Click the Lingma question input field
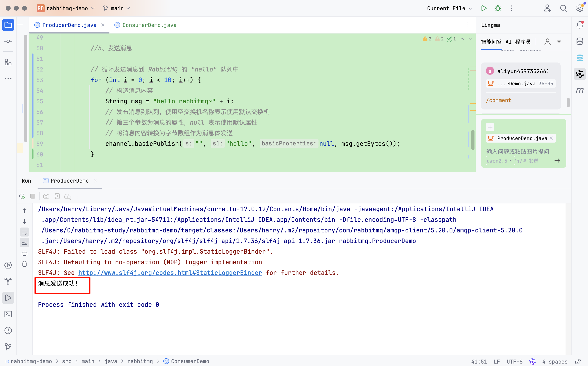The height and width of the screenshot is (366, 588). coord(518,152)
